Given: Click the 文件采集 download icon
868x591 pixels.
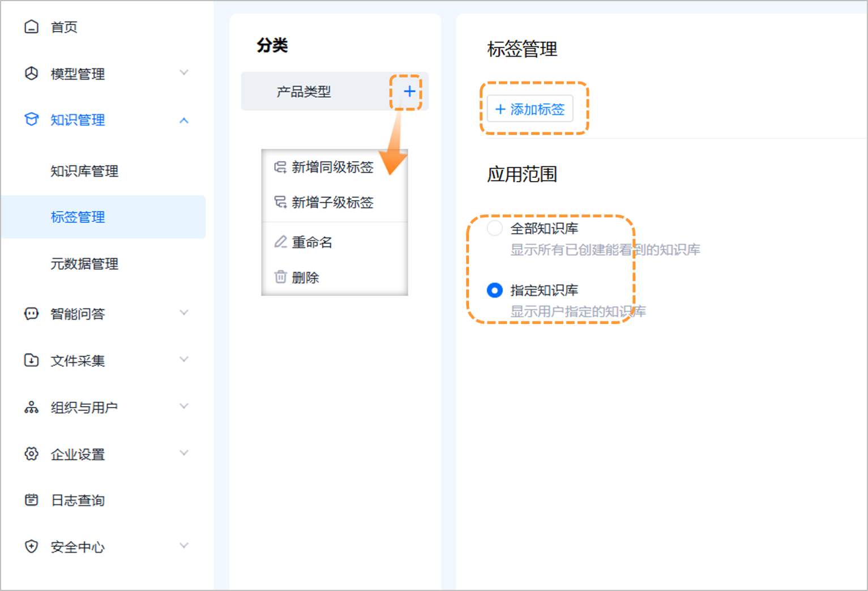Looking at the screenshot, I should (x=32, y=360).
